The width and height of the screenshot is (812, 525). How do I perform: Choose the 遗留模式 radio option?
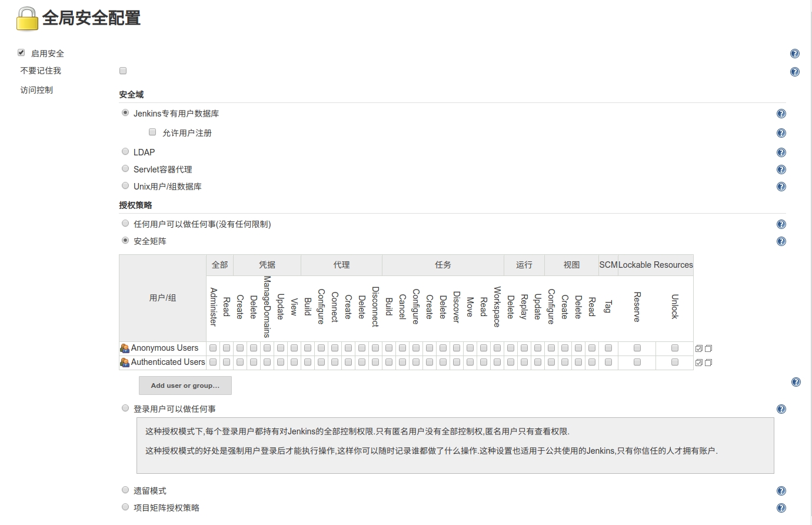coord(125,490)
